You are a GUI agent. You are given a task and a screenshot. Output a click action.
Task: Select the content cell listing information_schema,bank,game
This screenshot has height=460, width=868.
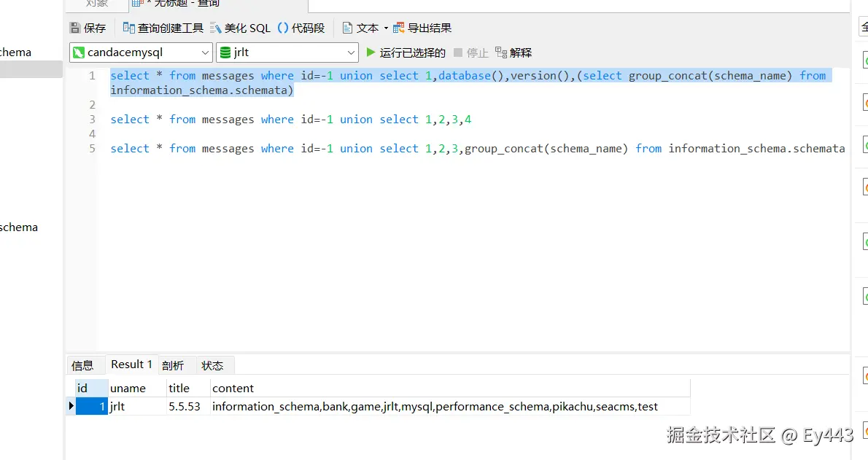(x=450, y=406)
